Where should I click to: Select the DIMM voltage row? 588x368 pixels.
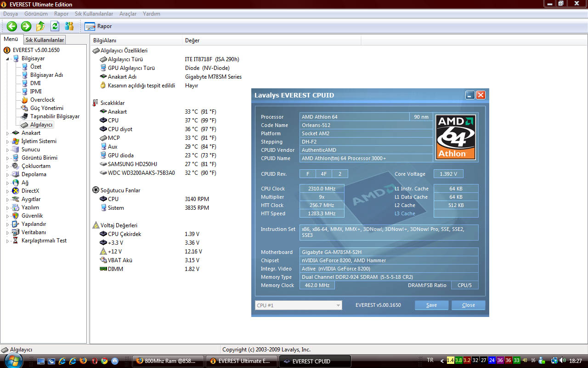pos(150,269)
